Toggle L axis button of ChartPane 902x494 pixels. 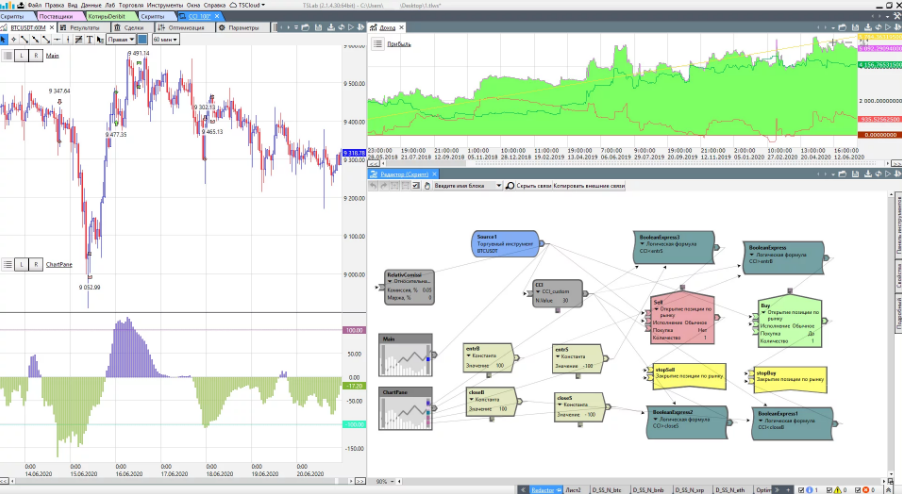[21, 265]
